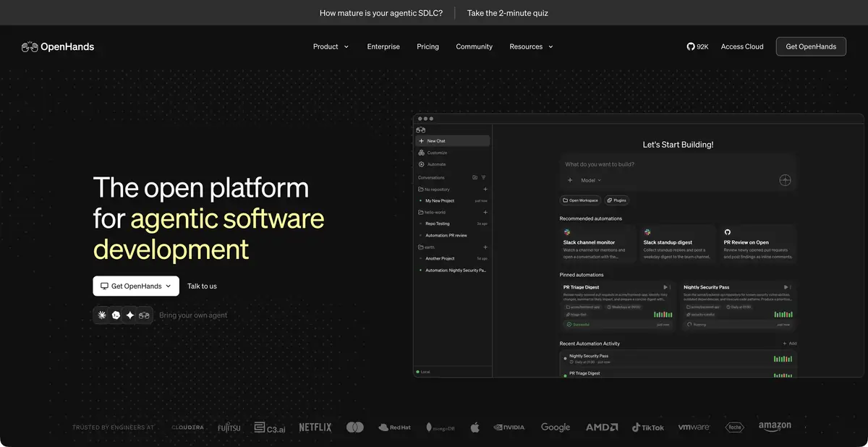
Task: Click the NVIDIA logo
Action: pyautogui.click(x=509, y=427)
